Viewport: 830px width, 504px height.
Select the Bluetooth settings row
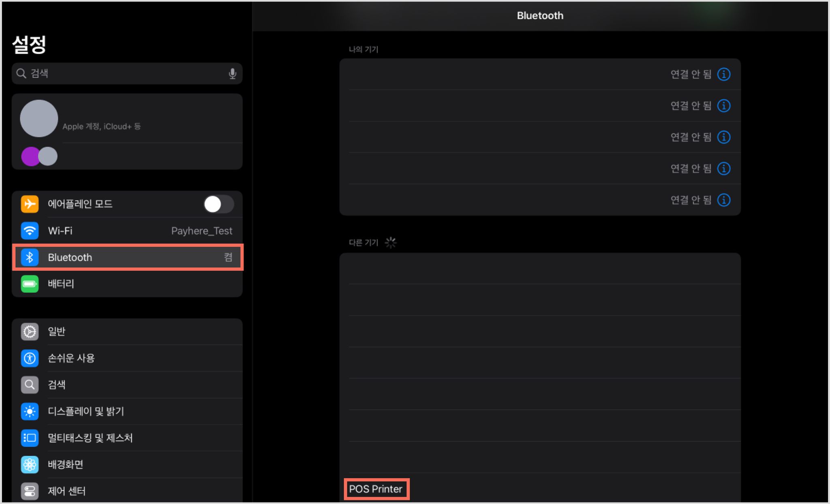[x=127, y=257]
